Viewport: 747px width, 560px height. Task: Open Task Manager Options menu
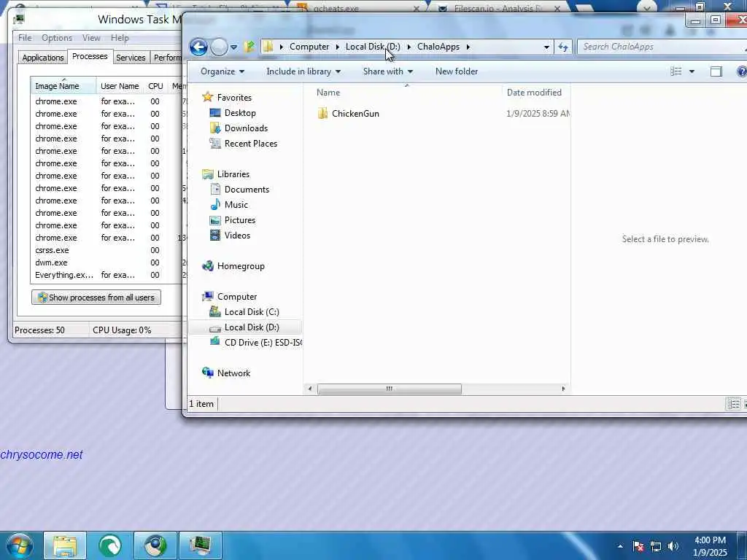(x=57, y=38)
